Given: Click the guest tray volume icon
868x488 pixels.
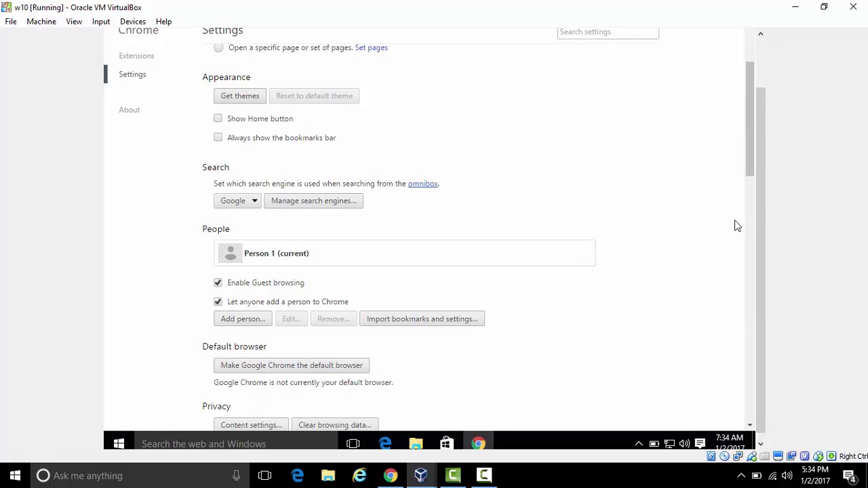Looking at the screenshot, I should [x=684, y=444].
